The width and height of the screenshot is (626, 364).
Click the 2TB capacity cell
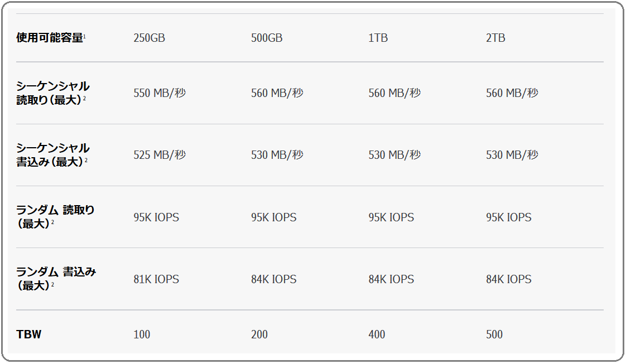pos(495,38)
